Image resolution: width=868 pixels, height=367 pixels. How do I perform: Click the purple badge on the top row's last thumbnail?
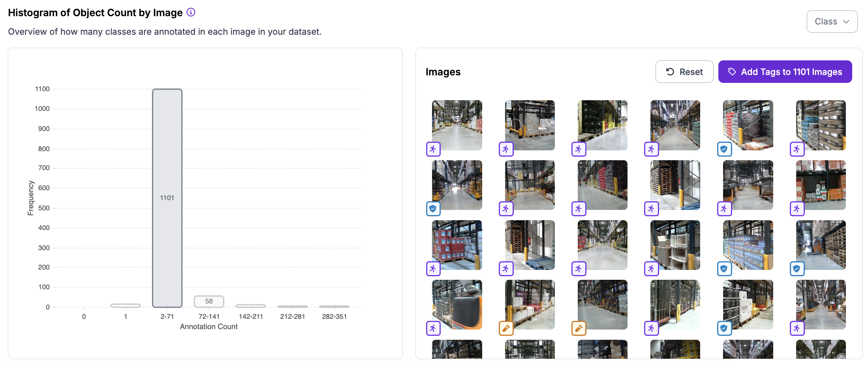(797, 149)
